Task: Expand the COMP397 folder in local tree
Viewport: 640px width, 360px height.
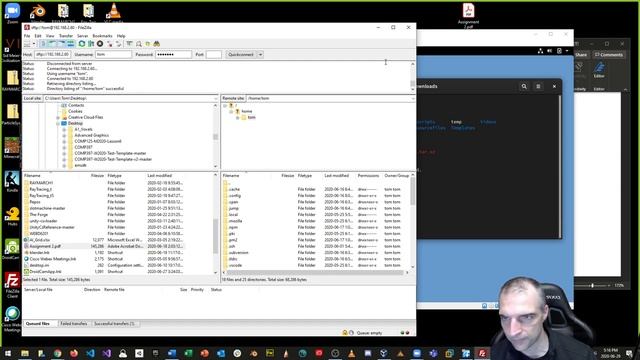Action: [x=64, y=147]
